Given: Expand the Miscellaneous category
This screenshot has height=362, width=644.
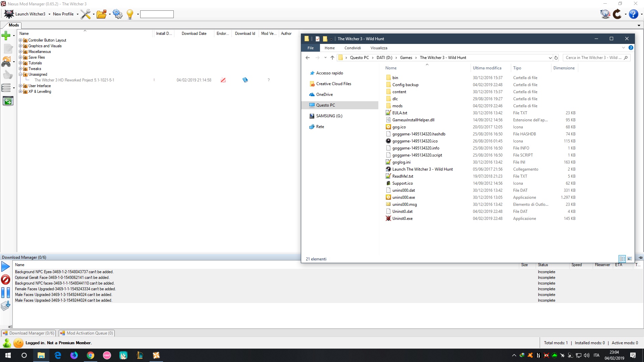Looking at the screenshot, I should [20, 52].
